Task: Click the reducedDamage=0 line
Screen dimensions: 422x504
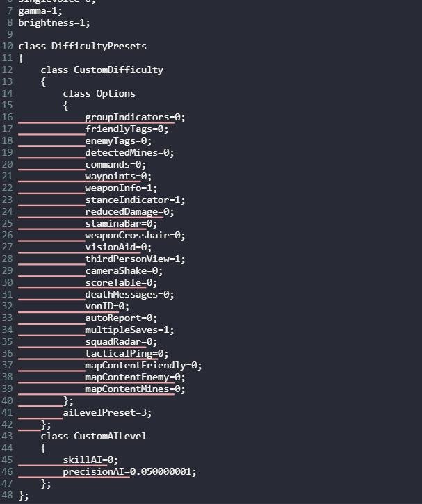Action: tap(129, 211)
